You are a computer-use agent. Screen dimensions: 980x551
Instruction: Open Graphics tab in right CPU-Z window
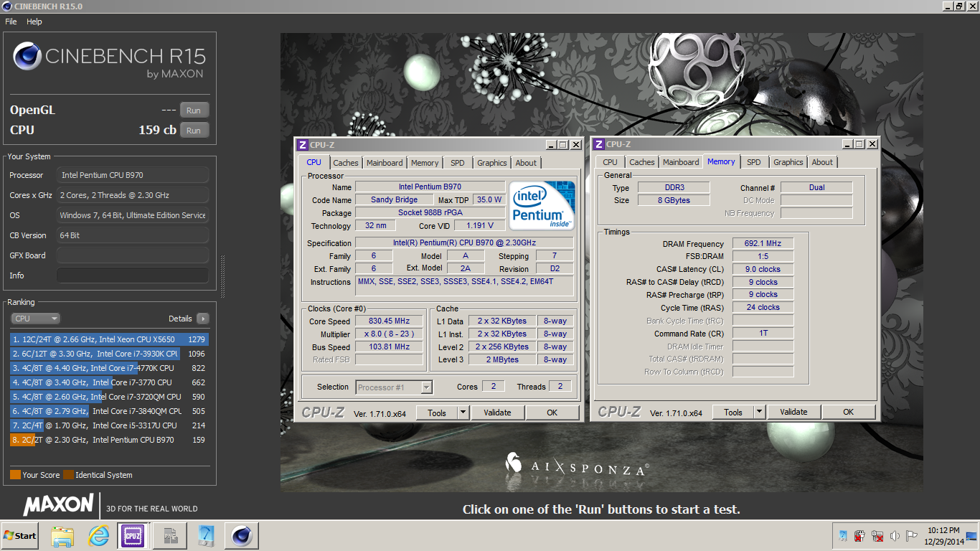pyautogui.click(x=788, y=162)
